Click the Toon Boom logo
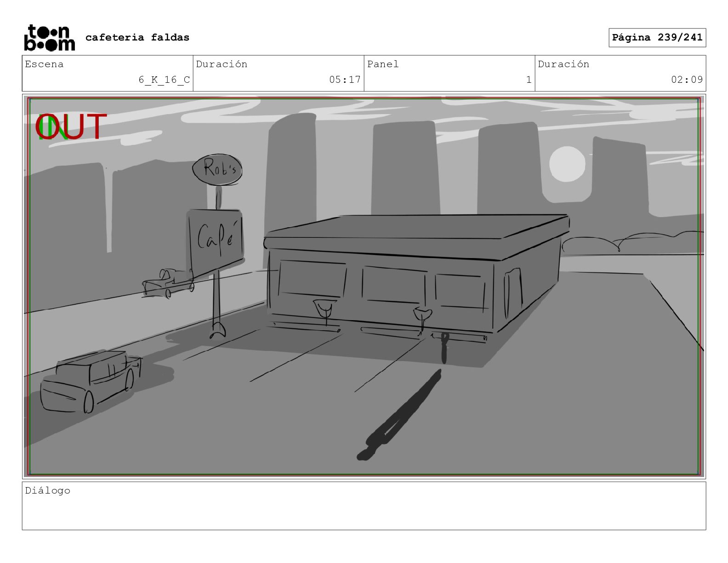Viewport: 728px width, 563px height. click(49, 38)
